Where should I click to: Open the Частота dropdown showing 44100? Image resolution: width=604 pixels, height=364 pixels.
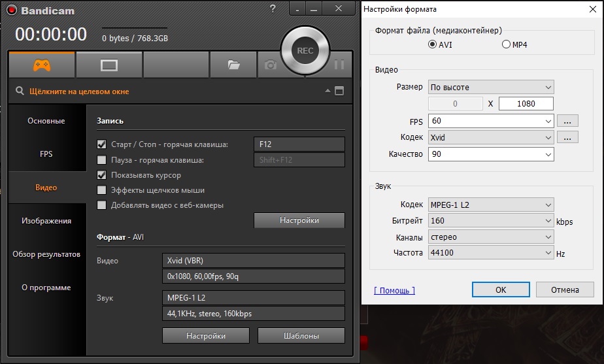pyautogui.click(x=491, y=253)
